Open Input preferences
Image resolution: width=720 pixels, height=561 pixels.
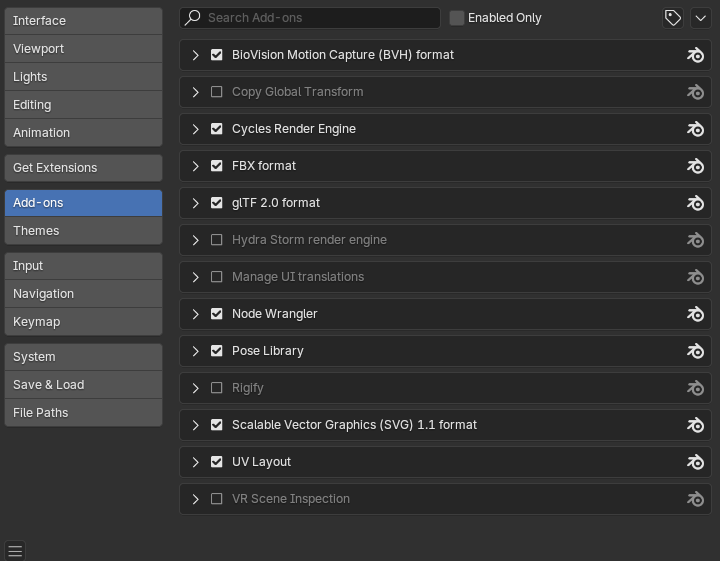83,266
